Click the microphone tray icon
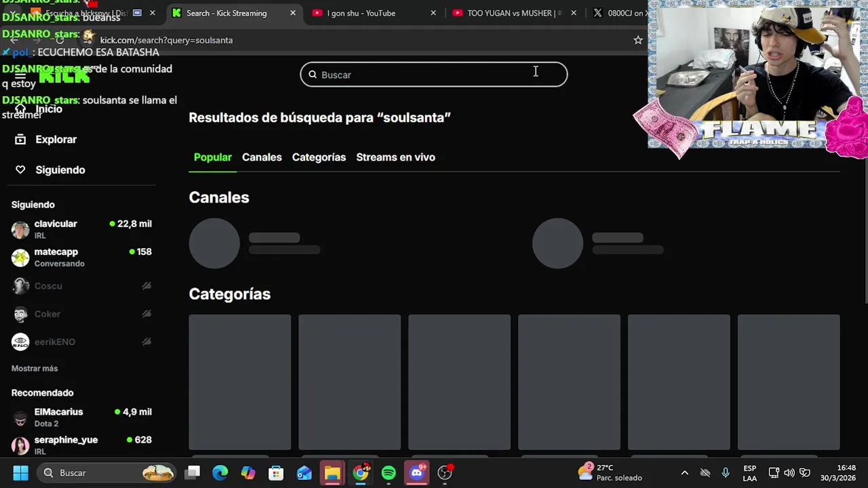 (726, 472)
